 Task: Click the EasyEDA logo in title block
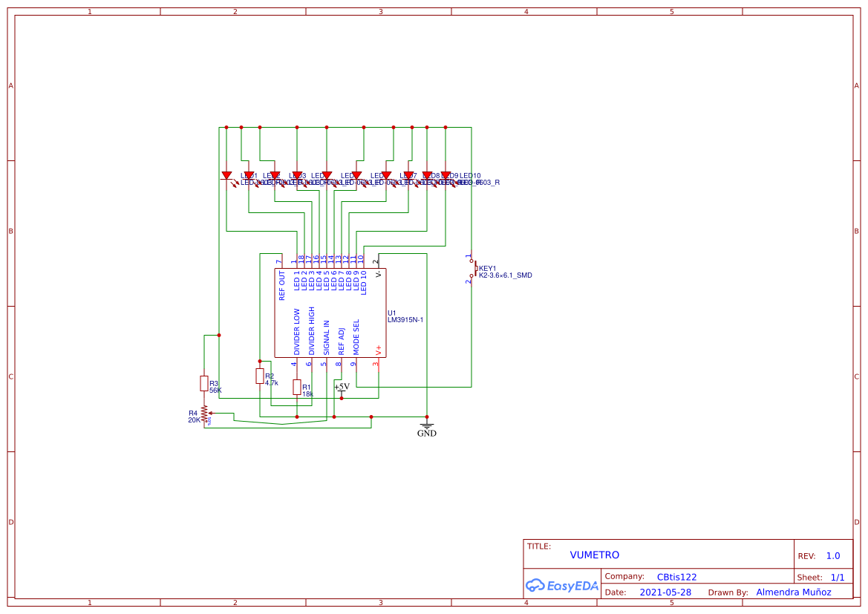point(562,585)
